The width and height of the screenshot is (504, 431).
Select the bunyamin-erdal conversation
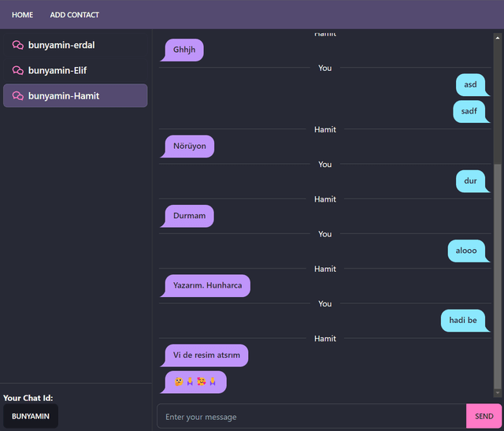pos(76,45)
